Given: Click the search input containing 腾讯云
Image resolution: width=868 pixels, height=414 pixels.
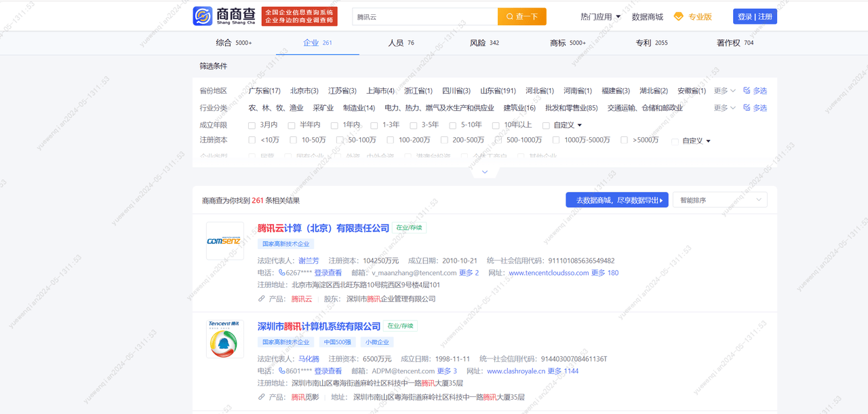Looking at the screenshot, I should [x=420, y=16].
